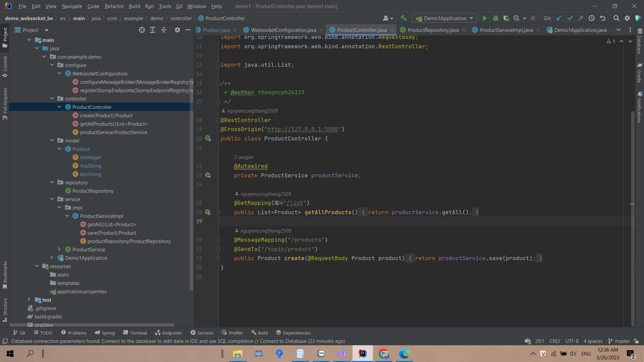Open the Tools menu

coord(165,6)
